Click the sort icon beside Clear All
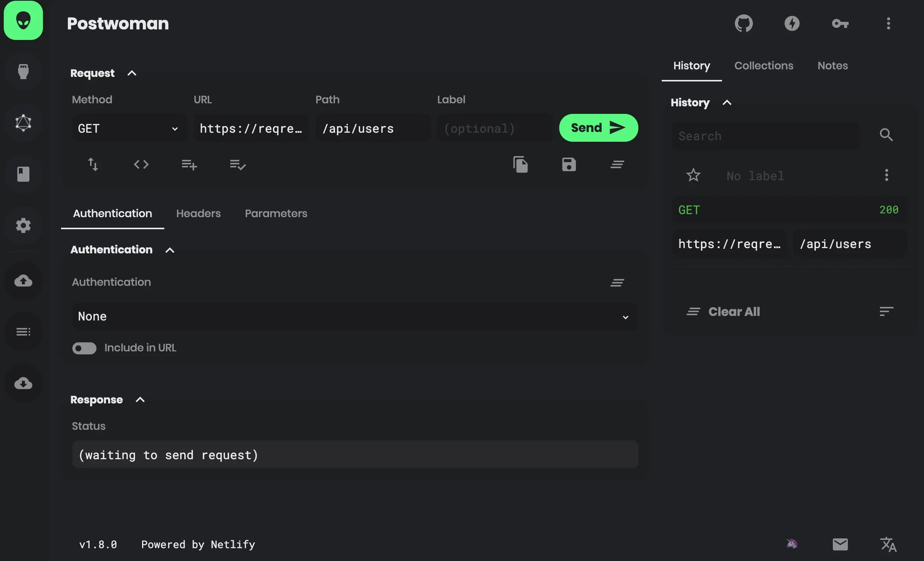Screen dimensions: 924x561 (886, 311)
